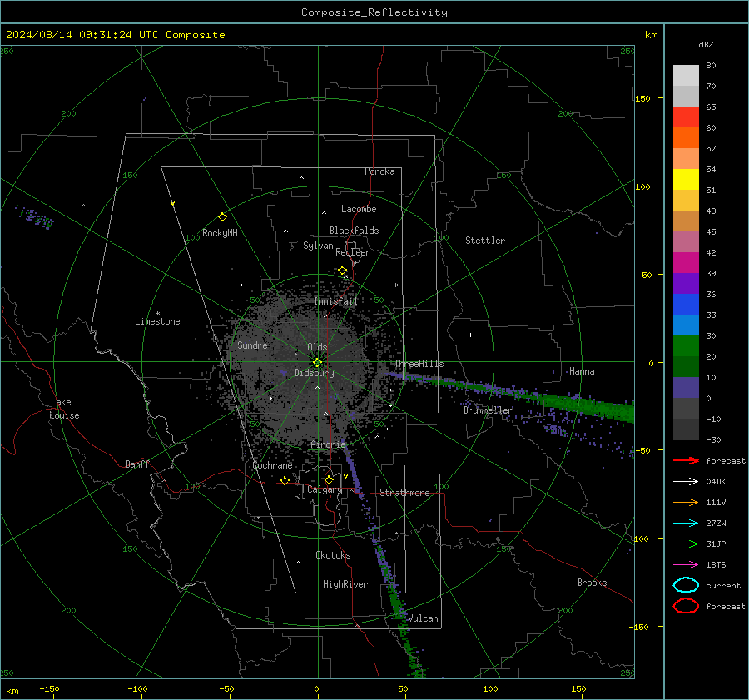
Task: Select the Stettler label
Action: 485,241
